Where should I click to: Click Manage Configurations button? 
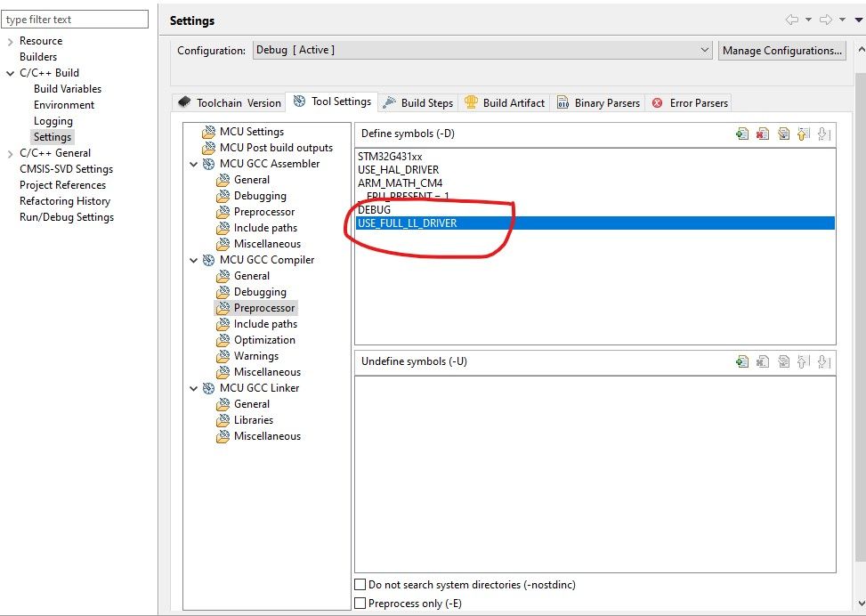click(782, 50)
